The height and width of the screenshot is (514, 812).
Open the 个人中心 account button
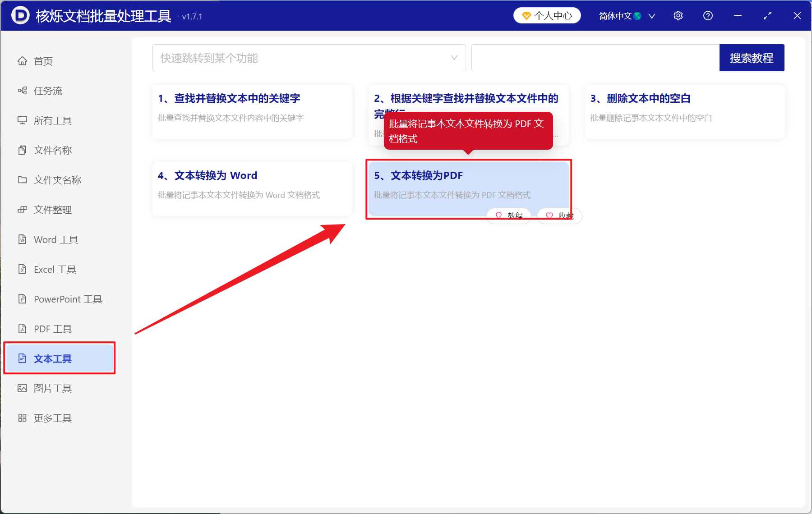pos(547,15)
